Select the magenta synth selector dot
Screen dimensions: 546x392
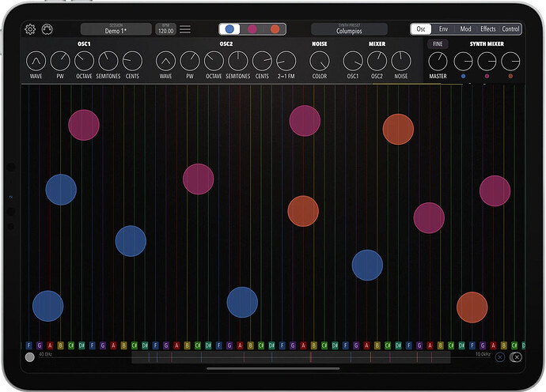252,29
